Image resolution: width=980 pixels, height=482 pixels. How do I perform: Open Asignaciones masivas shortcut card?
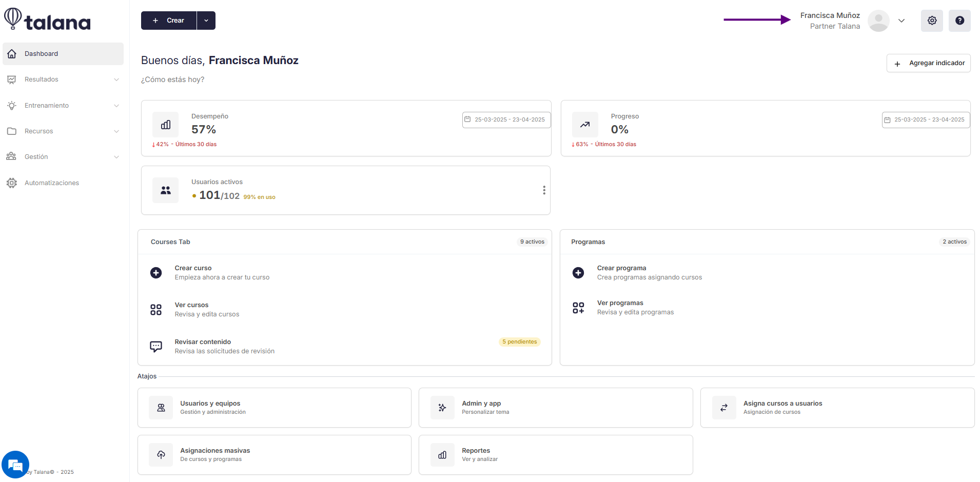(x=275, y=455)
